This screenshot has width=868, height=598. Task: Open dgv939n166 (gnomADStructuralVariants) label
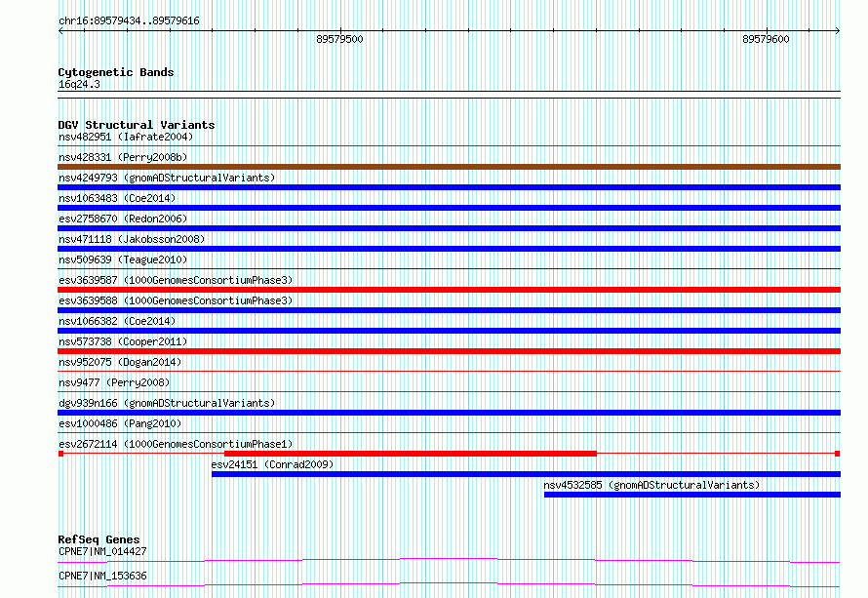click(167, 403)
